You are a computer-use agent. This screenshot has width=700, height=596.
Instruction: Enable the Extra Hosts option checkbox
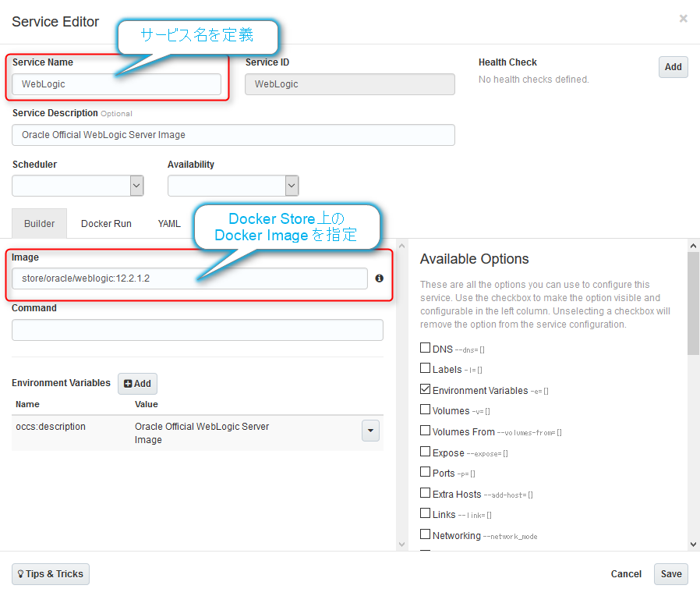[425, 493]
